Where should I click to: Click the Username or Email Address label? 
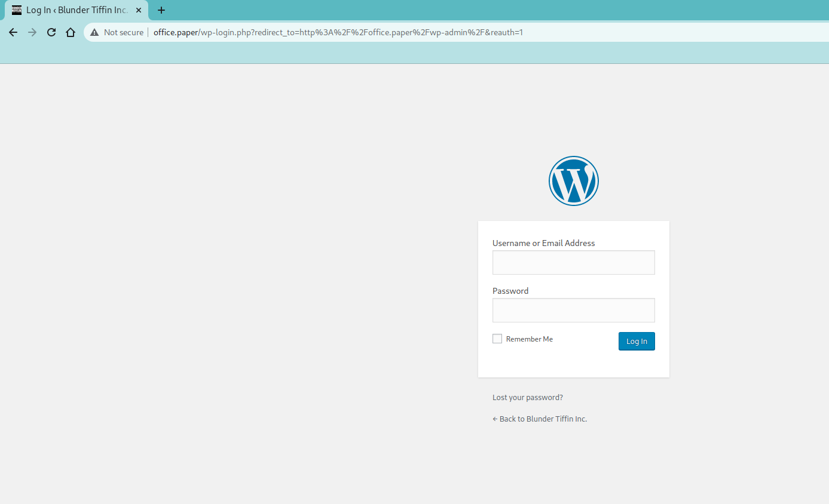click(544, 243)
